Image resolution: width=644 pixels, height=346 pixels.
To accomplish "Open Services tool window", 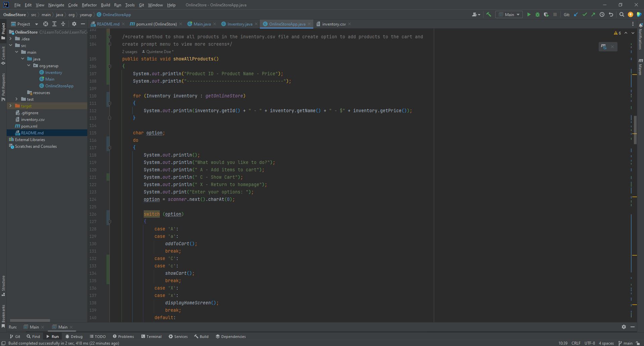I will [178, 336].
